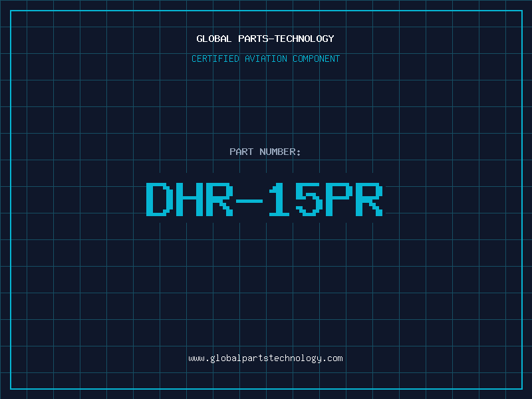The height and width of the screenshot is (399, 532).
Task: Select the CERTIFIED AVIATION COMPONENT subtitle
Action: pos(265,59)
